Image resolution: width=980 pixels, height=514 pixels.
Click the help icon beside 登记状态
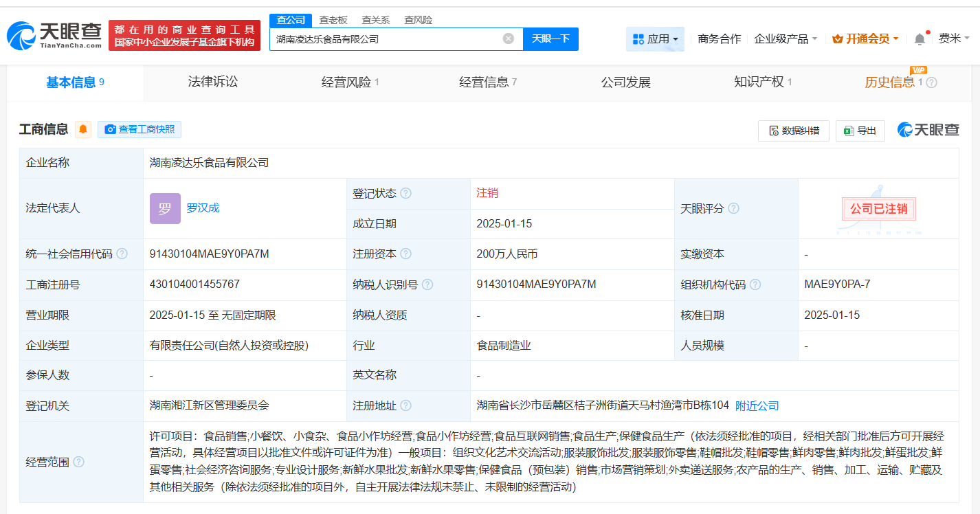point(407,193)
